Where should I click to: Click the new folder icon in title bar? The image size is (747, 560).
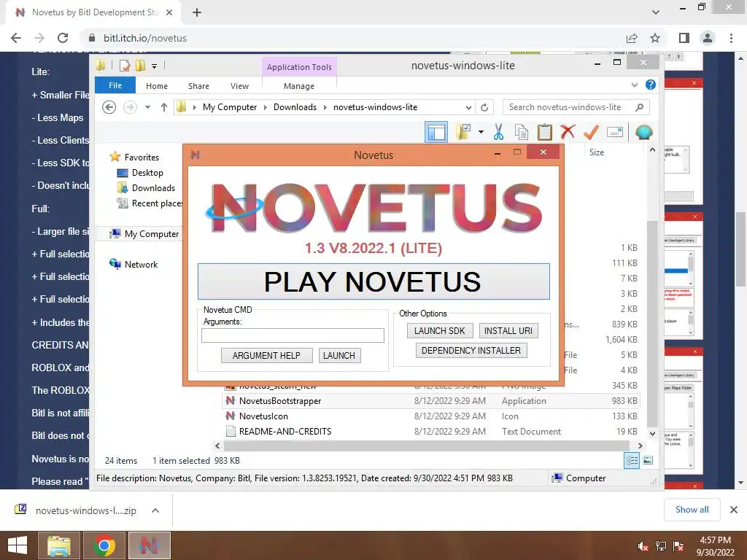click(140, 66)
